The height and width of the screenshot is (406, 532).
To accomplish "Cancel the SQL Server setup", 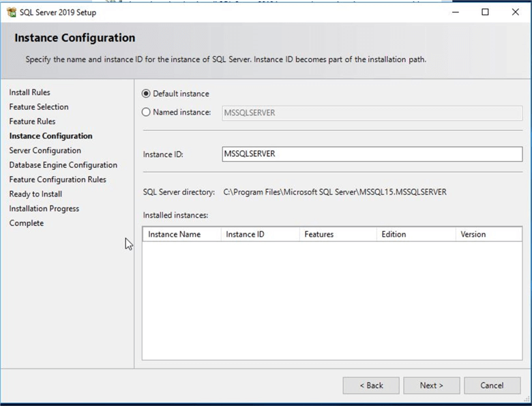I will tap(492, 386).
